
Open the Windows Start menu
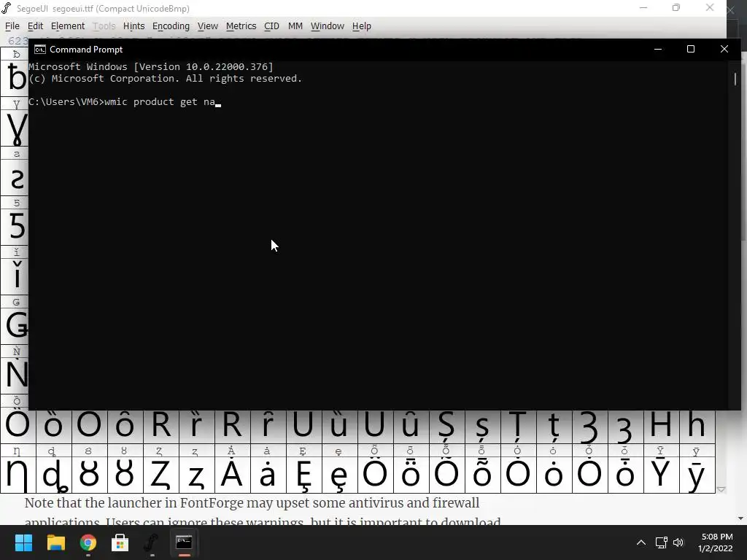tap(24, 542)
